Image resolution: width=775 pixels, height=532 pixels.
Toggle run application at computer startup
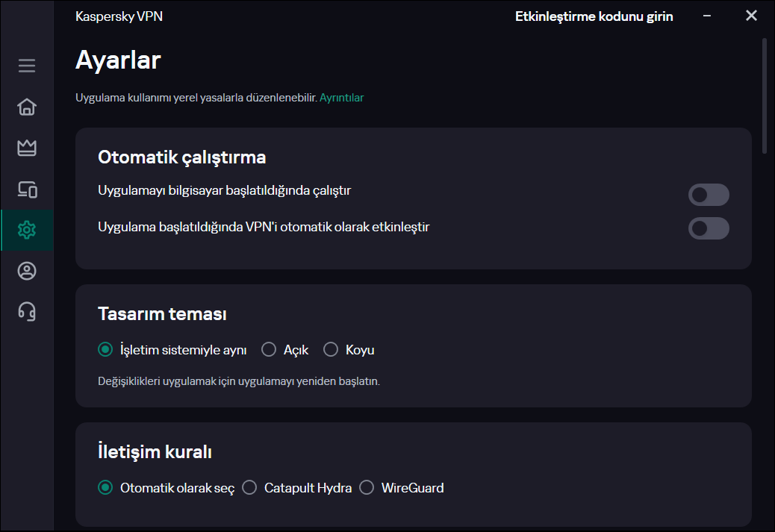pos(709,195)
